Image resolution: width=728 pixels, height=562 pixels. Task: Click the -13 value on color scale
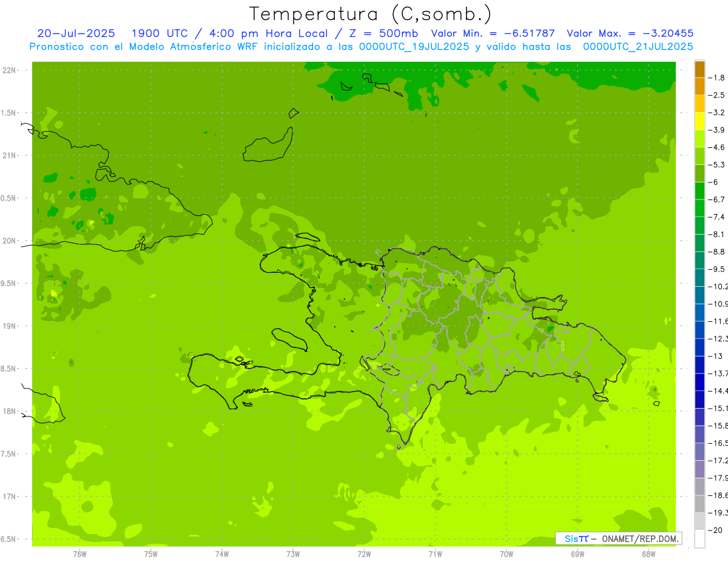coord(716,356)
